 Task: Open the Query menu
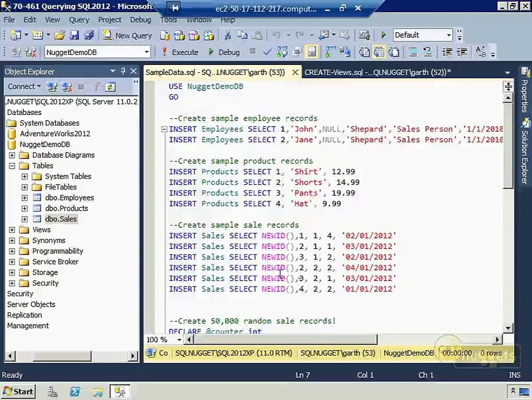pyautogui.click(x=79, y=19)
